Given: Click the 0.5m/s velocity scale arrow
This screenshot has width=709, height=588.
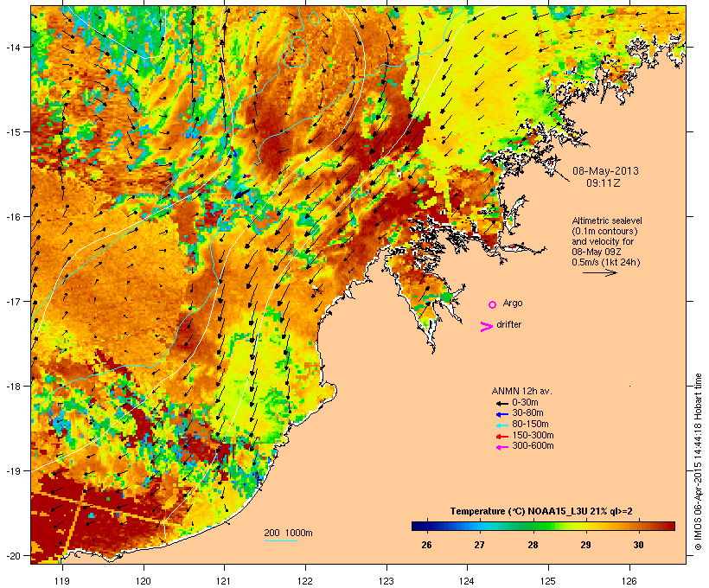Looking at the screenshot, I should 600,272.
